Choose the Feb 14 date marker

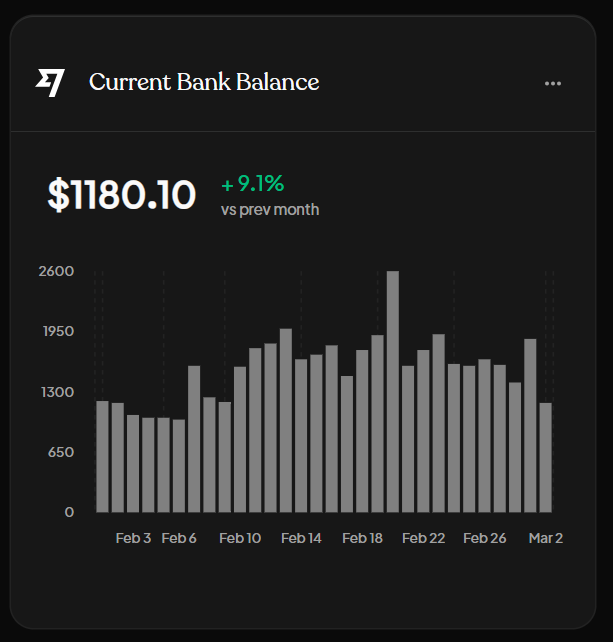pyautogui.click(x=301, y=538)
